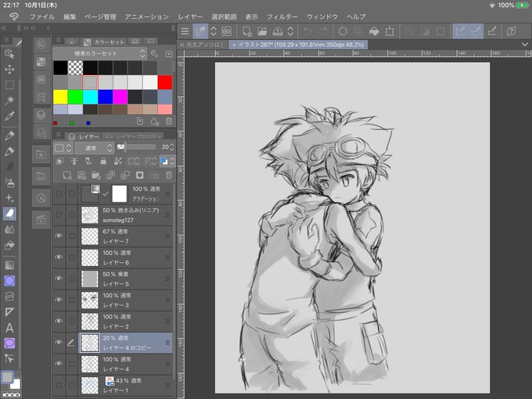
Task: Collapse the left palette dock arrows
Action: click(x=4, y=28)
